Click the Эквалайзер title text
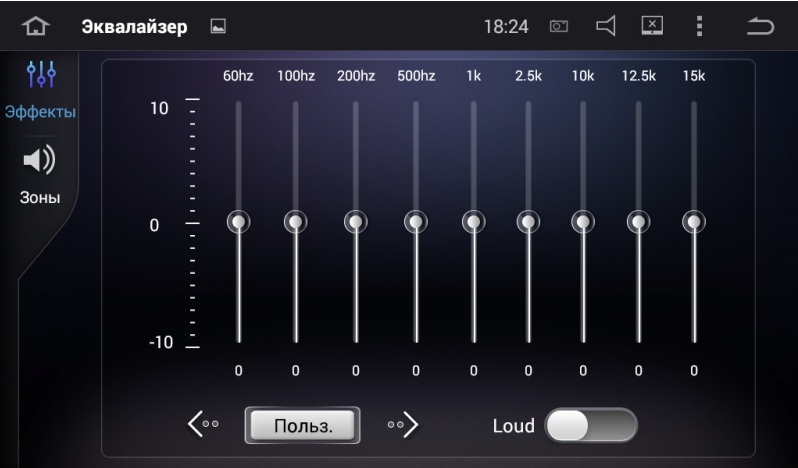 [x=134, y=26]
